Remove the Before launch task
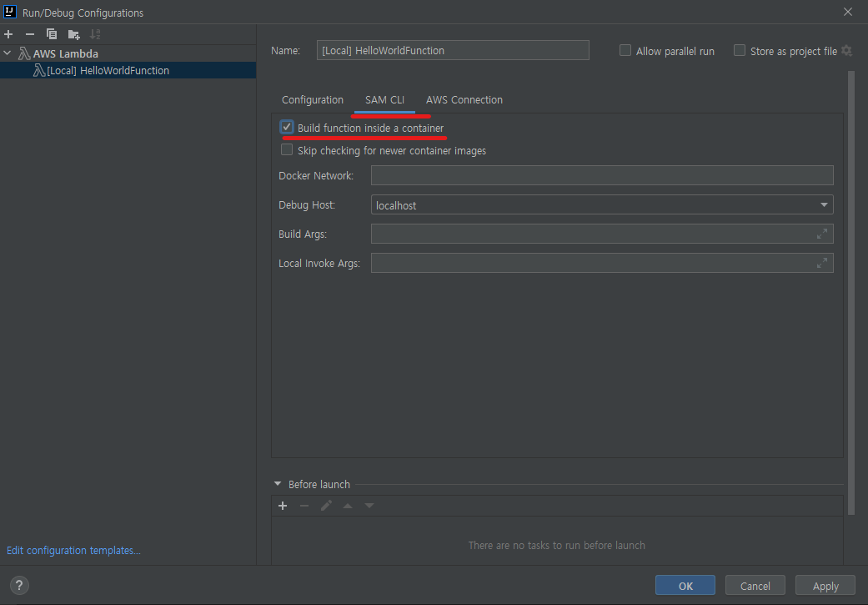Screen dimensions: 868x605 tap(304, 506)
